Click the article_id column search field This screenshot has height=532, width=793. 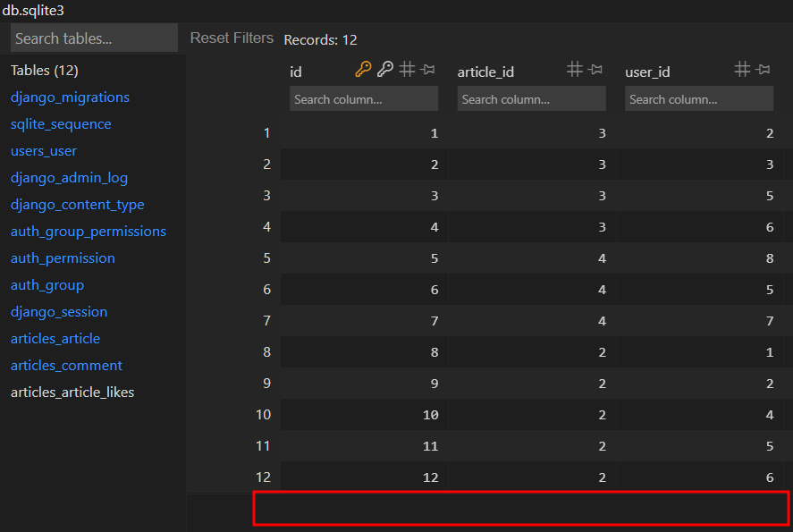[532, 98]
